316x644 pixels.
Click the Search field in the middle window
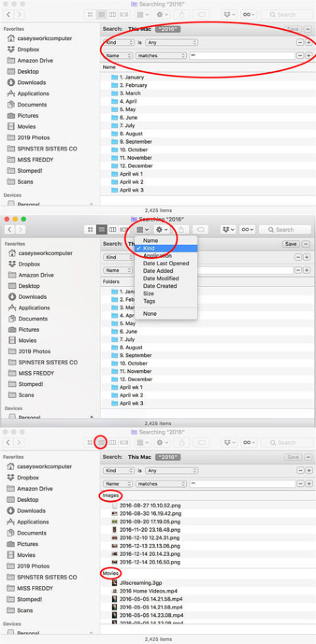pyautogui.click(x=285, y=230)
